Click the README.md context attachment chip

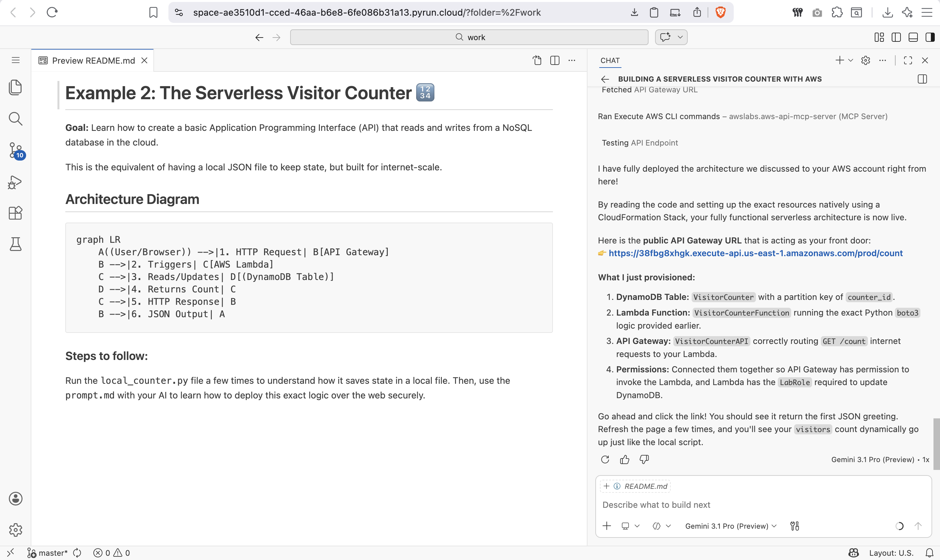coord(635,486)
